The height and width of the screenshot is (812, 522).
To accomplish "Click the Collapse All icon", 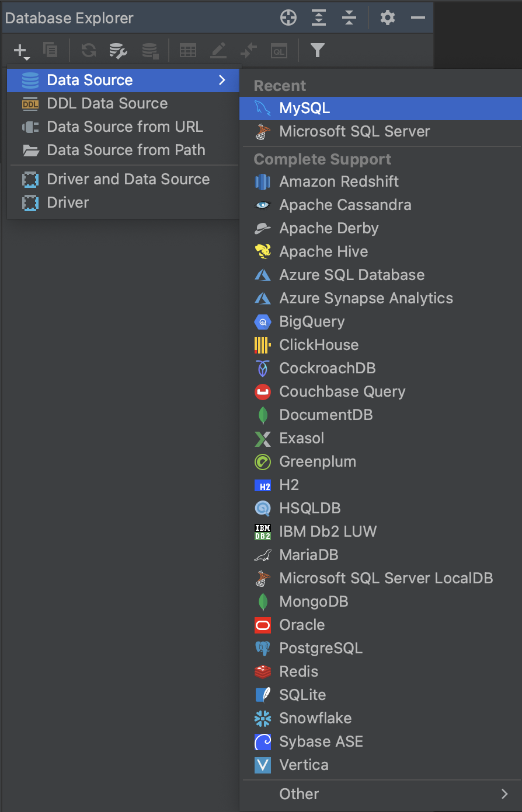I will click(349, 18).
